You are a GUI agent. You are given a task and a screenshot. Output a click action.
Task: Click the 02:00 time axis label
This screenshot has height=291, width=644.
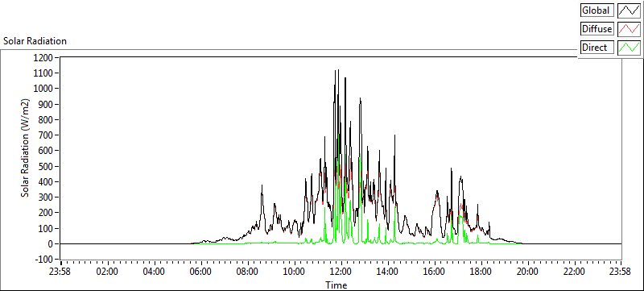click(108, 272)
